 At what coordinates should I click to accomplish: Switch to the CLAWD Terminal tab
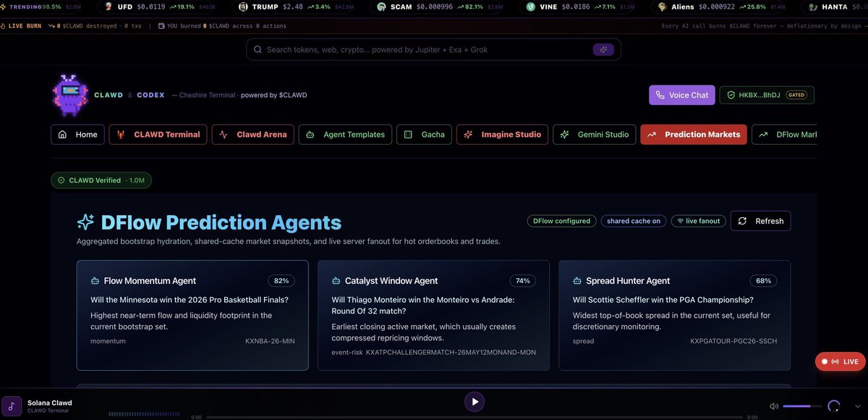tap(158, 135)
